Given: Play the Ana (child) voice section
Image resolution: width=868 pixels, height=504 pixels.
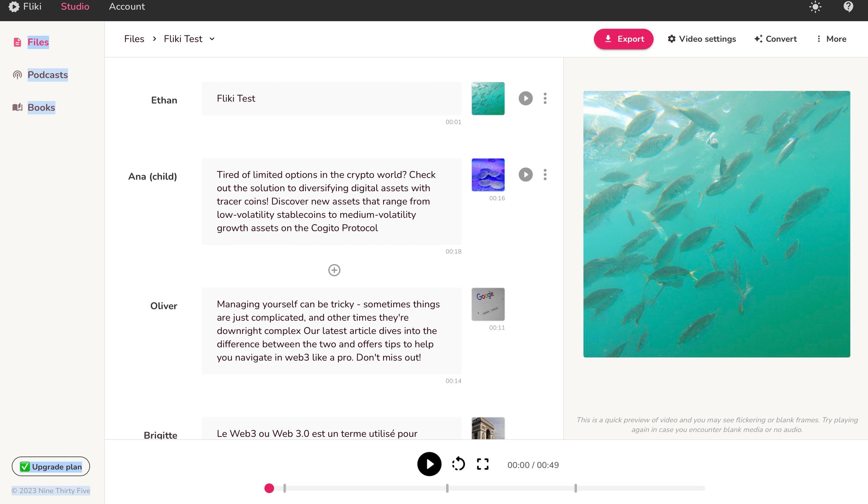Looking at the screenshot, I should [x=526, y=175].
